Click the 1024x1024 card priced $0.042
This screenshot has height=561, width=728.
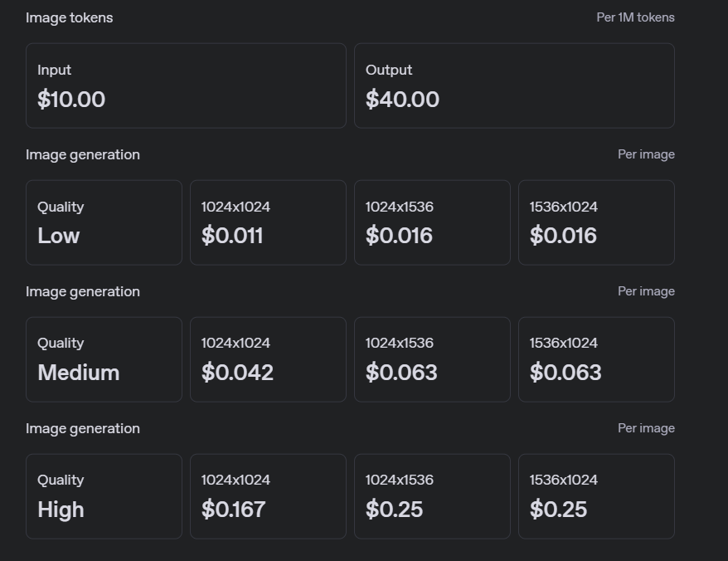[x=268, y=359]
